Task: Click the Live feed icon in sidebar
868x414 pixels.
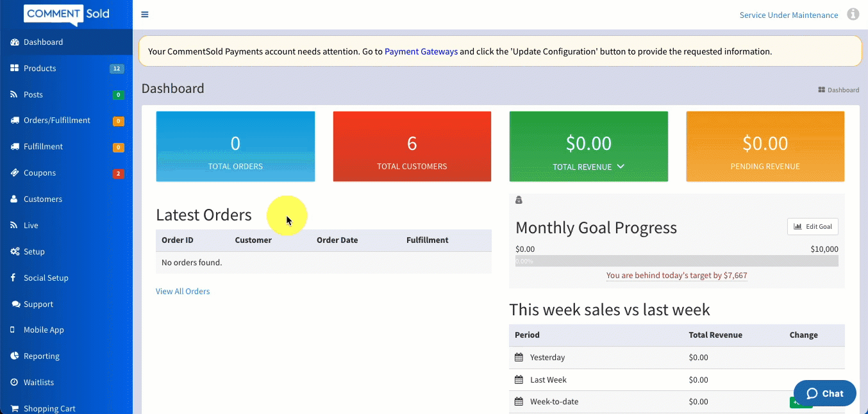Action: coord(14,226)
